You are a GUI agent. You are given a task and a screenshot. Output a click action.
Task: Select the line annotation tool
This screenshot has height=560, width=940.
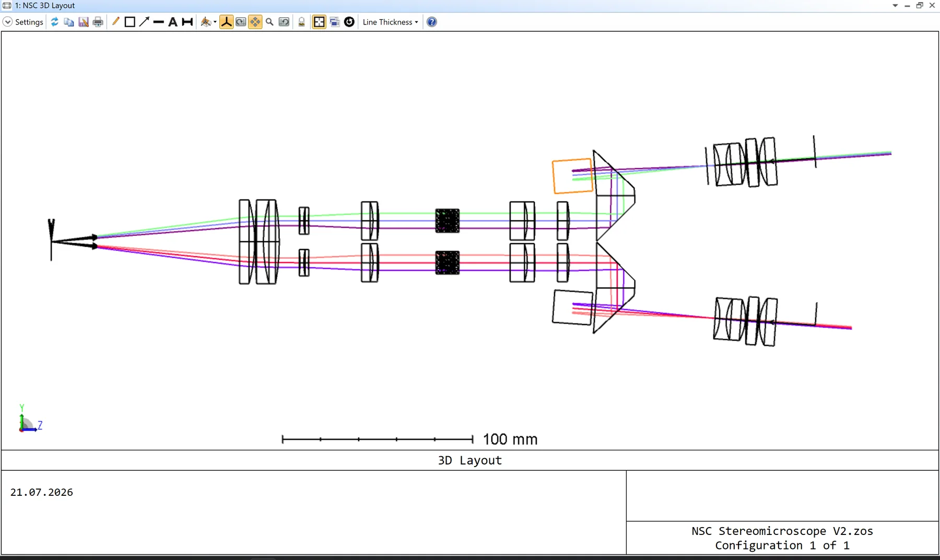pyautogui.click(x=159, y=22)
